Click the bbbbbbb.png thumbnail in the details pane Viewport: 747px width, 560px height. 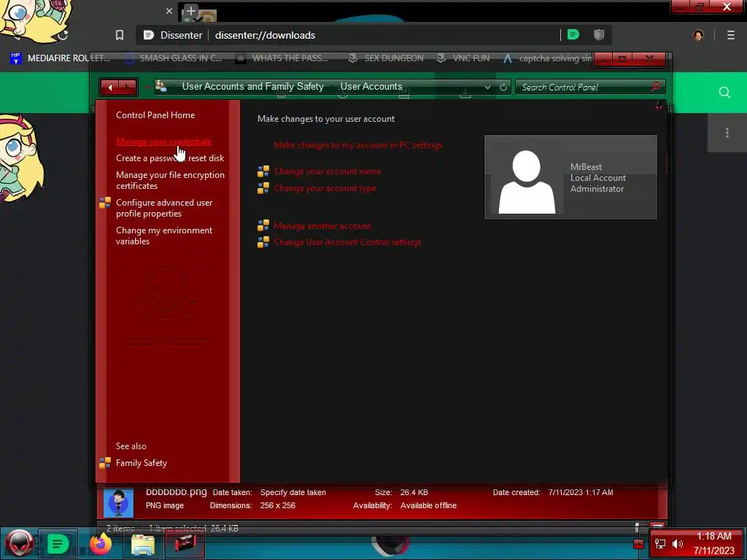[118, 502]
